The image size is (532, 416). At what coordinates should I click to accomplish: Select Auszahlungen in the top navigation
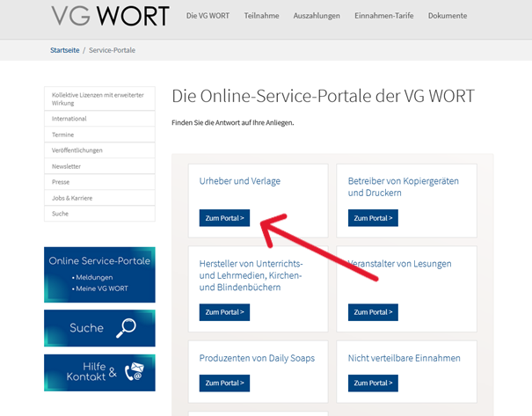[317, 16]
